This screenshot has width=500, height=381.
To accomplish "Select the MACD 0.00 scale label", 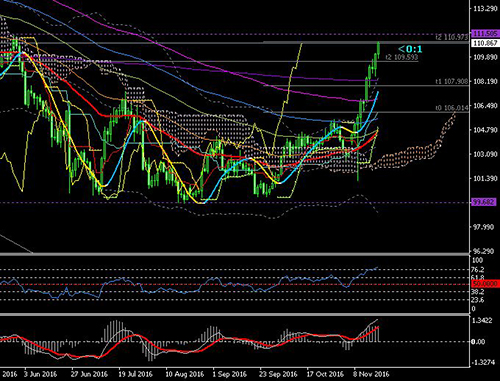I will [478, 342].
